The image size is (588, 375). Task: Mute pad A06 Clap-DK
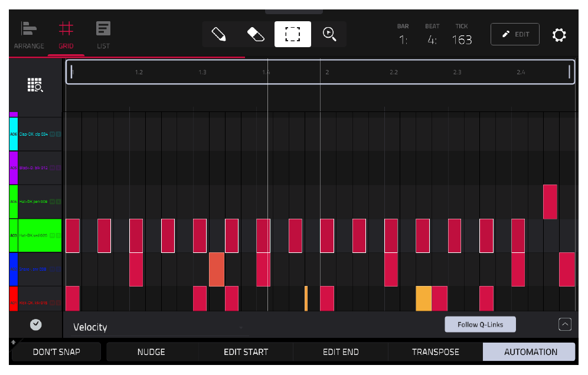click(52, 134)
